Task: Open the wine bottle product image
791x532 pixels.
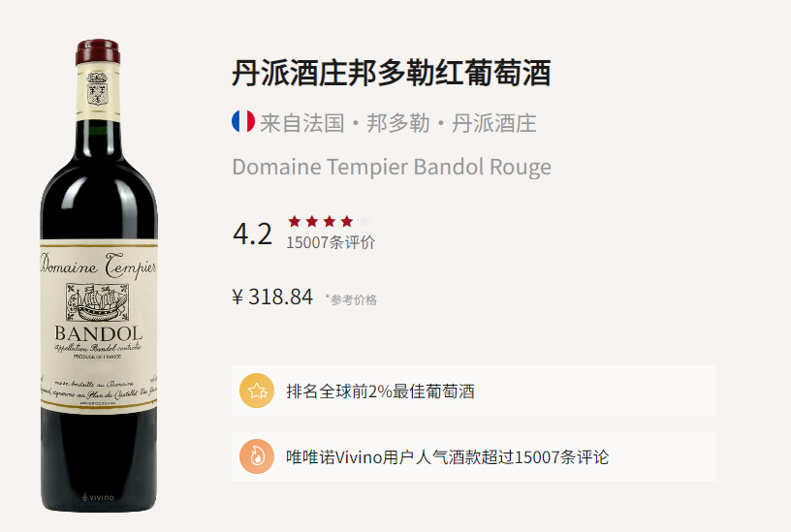Action: coord(99,275)
